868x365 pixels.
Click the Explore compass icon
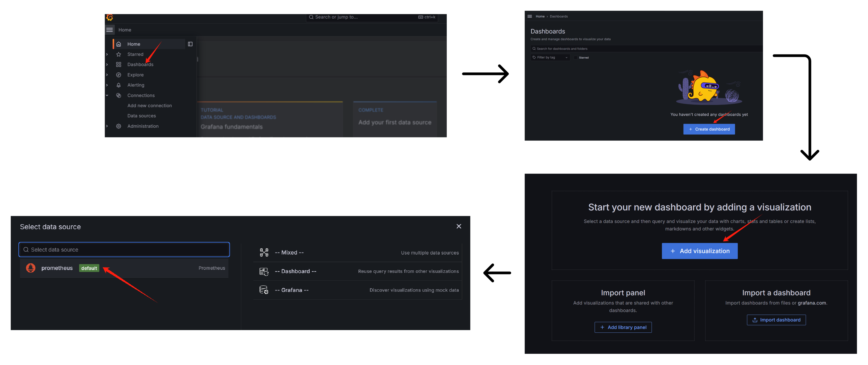coord(119,75)
